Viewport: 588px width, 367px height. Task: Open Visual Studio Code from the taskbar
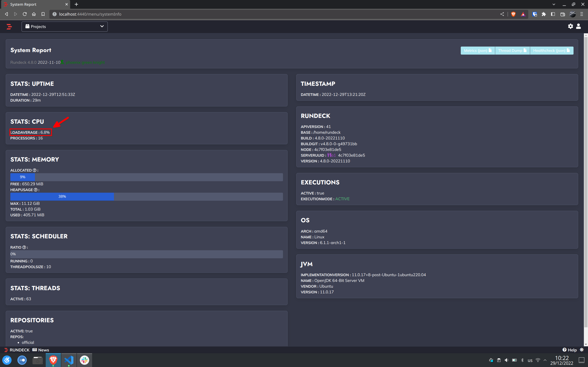click(69, 360)
